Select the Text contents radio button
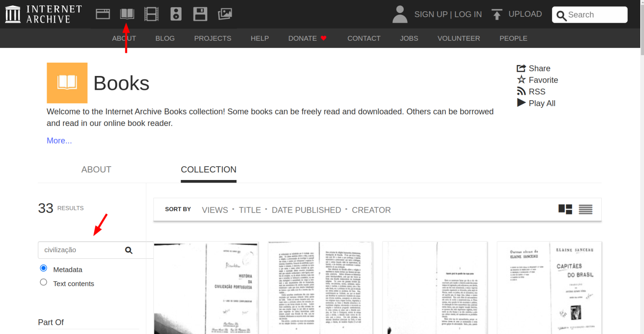The height and width of the screenshot is (334, 644). point(44,282)
